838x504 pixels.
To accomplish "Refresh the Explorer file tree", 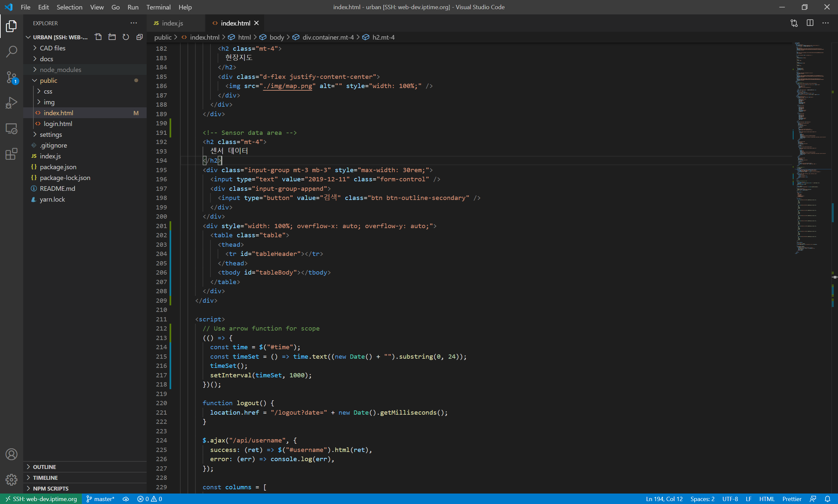I will point(126,37).
